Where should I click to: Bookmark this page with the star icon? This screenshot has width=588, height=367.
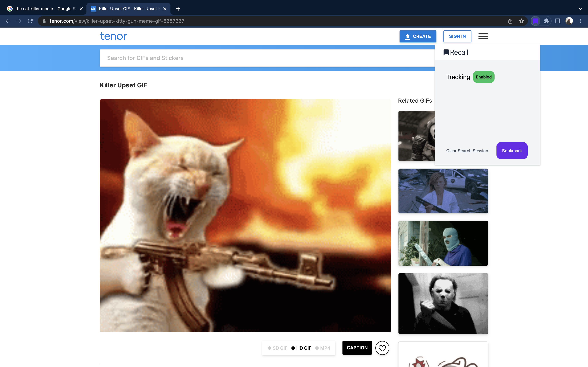521,21
